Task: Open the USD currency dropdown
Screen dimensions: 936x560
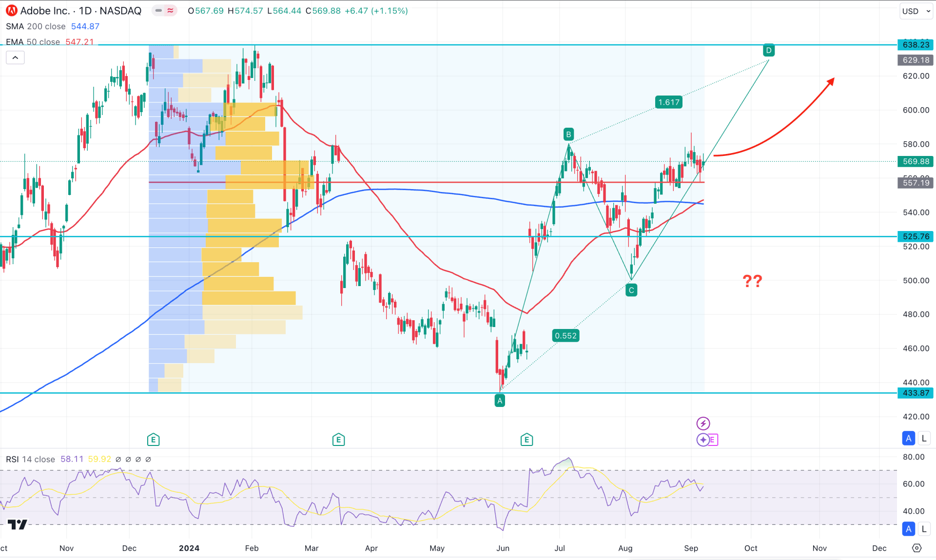Action: (x=916, y=11)
